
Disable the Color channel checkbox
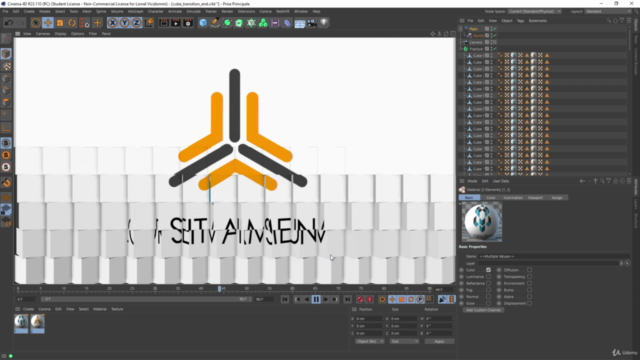click(489, 270)
